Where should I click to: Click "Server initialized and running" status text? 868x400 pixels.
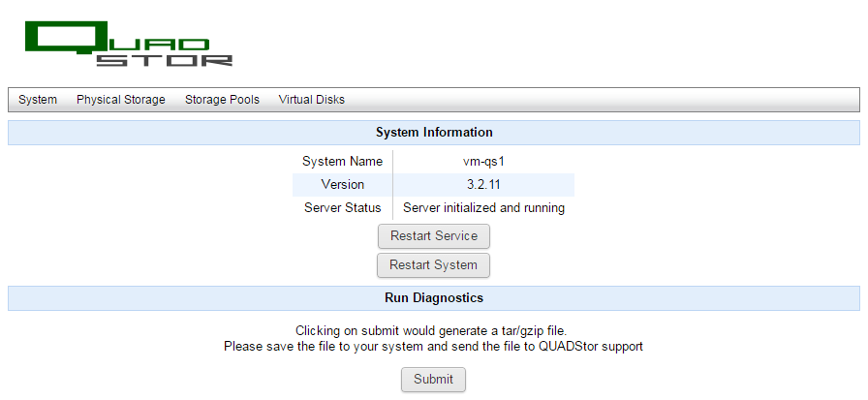click(483, 208)
